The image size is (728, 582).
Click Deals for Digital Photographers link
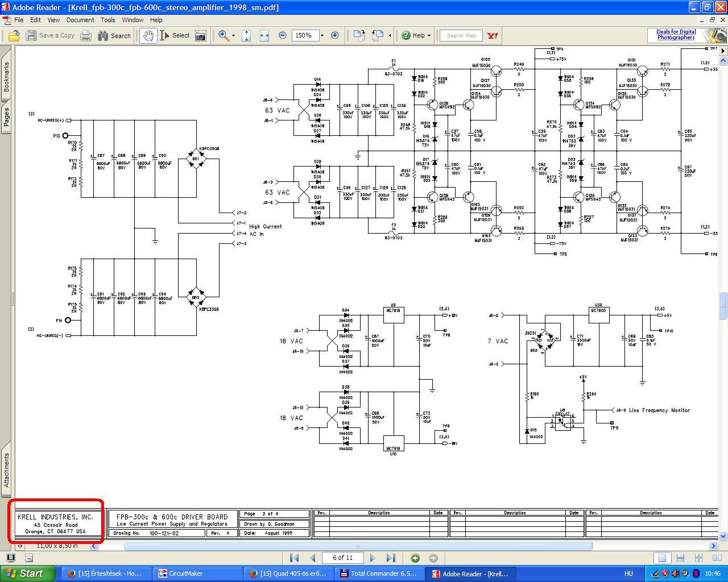[x=676, y=35]
